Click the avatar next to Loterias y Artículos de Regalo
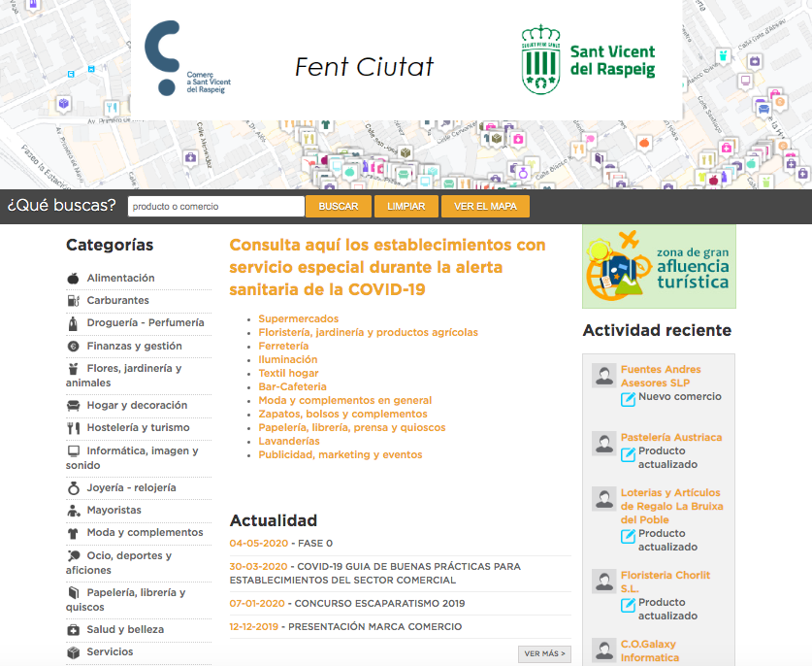 pyautogui.click(x=603, y=499)
